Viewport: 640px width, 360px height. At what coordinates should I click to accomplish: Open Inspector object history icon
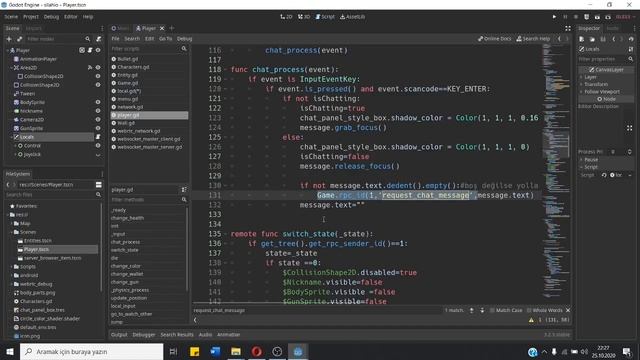pos(631,39)
